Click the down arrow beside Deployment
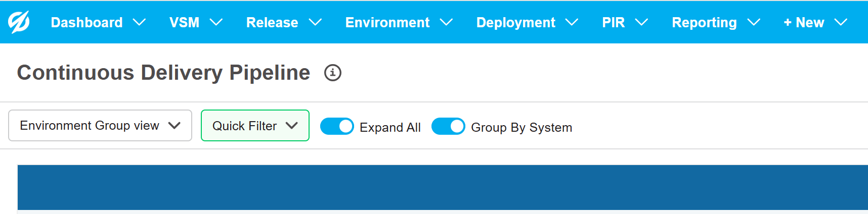This screenshot has width=868, height=214. (x=572, y=23)
